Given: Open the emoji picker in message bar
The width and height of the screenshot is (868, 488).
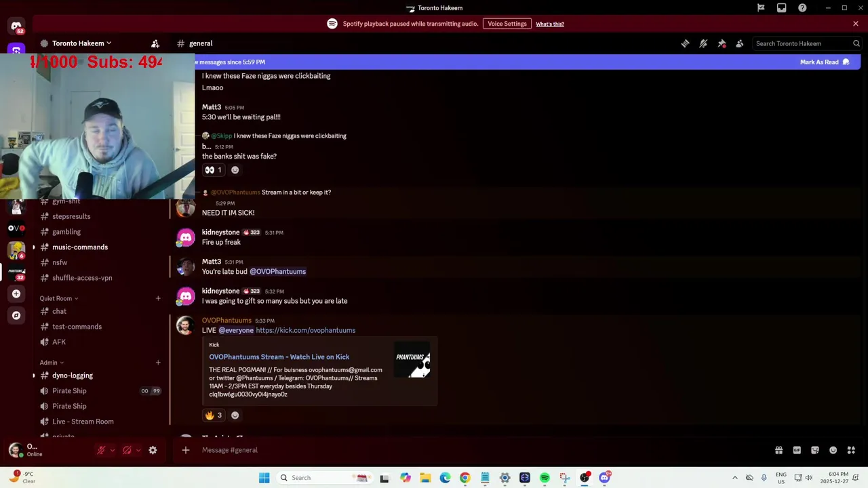Looking at the screenshot, I should [833, 450].
